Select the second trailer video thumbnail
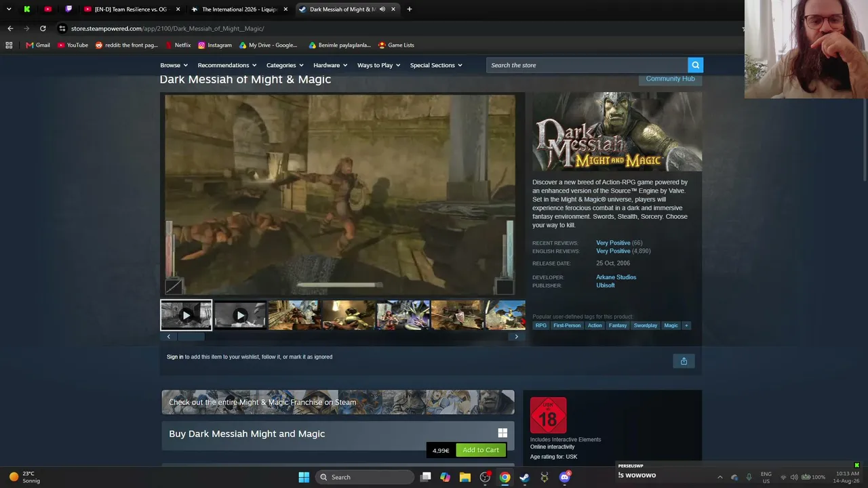Screen dimensions: 868x488 240,315
